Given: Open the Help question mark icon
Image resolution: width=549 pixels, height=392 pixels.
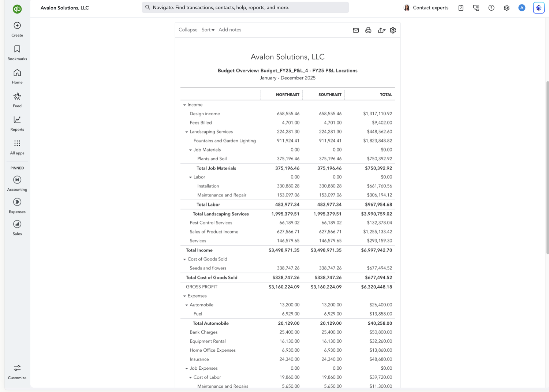Looking at the screenshot, I should pyautogui.click(x=491, y=8).
